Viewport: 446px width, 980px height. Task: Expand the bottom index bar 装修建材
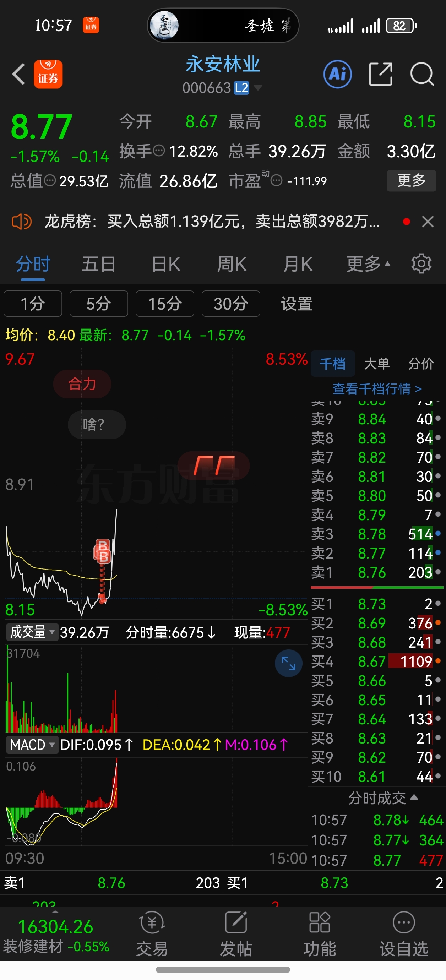(x=55, y=933)
